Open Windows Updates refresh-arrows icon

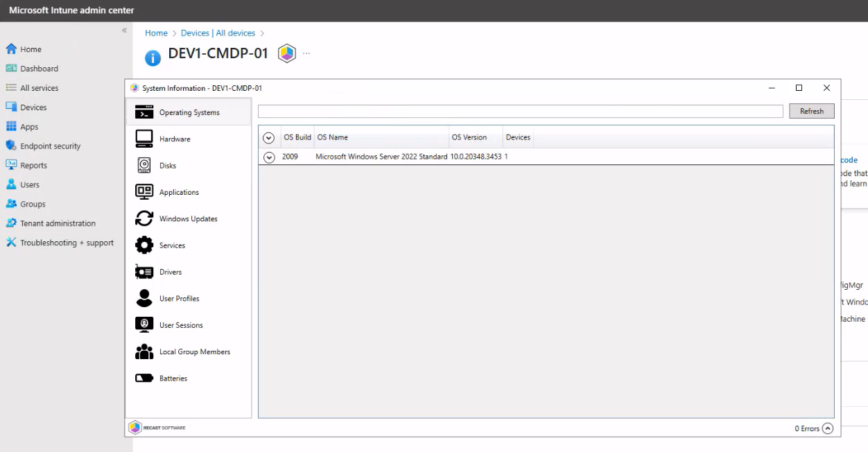tap(144, 218)
